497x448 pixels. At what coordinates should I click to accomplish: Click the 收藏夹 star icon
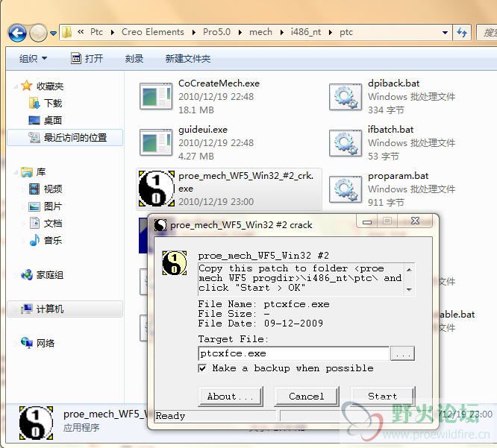pos(27,86)
